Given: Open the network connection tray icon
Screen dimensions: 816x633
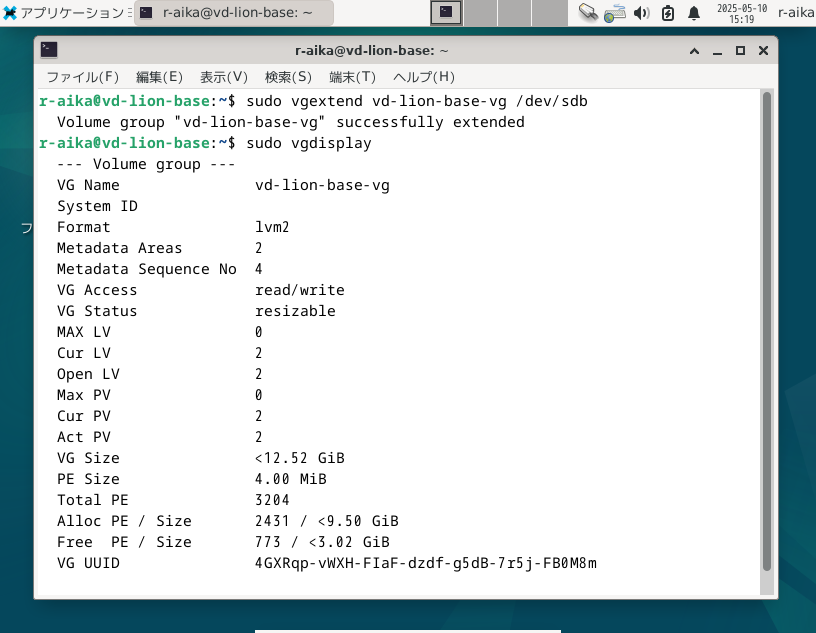Looking at the screenshot, I should [x=615, y=13].
